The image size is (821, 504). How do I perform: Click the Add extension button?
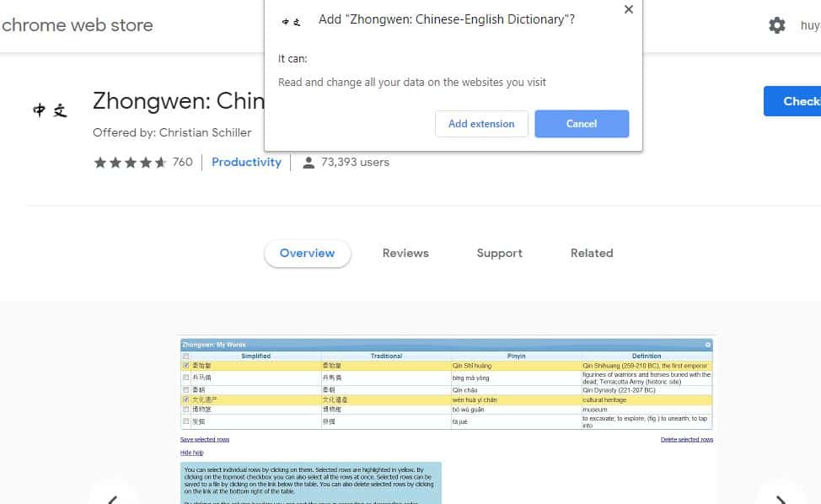(481, 124)
